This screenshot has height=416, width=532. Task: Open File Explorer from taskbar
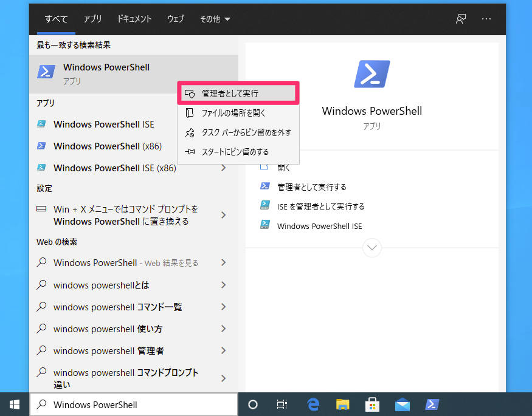coord(343,404)
